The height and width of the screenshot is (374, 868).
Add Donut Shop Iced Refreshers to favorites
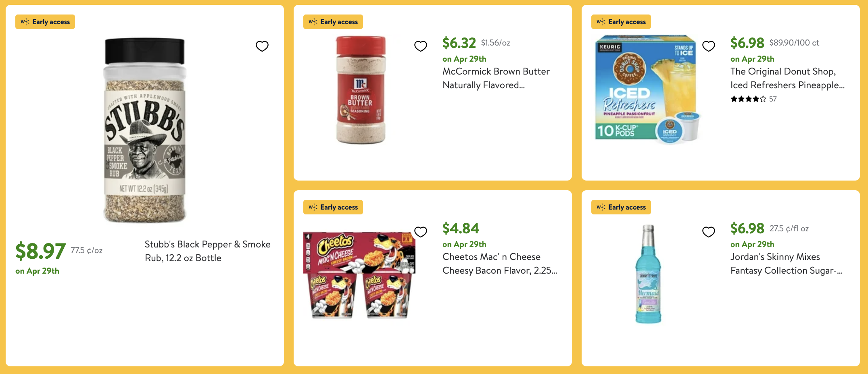(x=709, y=46)
